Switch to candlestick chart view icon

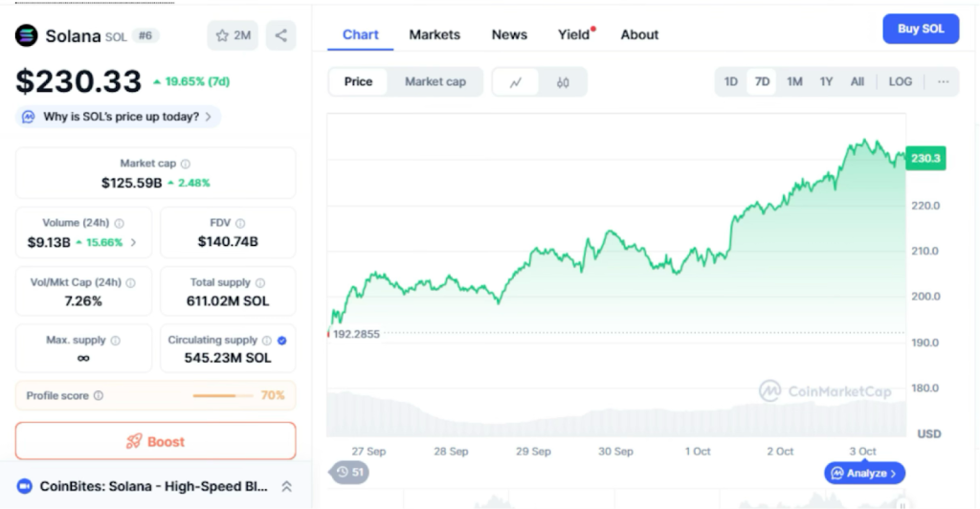click(x=563, y=82)
